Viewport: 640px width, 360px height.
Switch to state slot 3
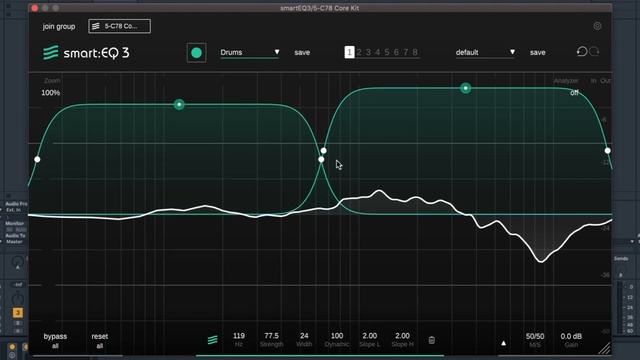pyautogui.click(x=368, y=52)
